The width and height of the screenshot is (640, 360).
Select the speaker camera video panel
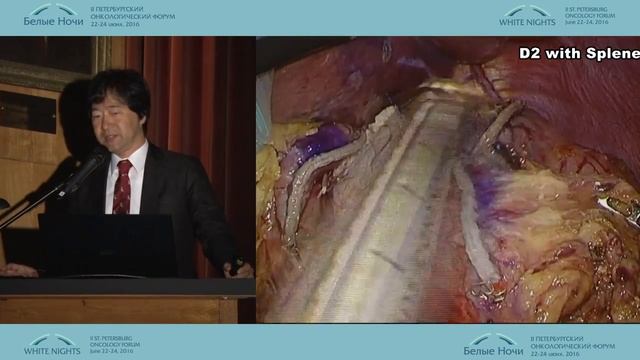coord(128,180)
